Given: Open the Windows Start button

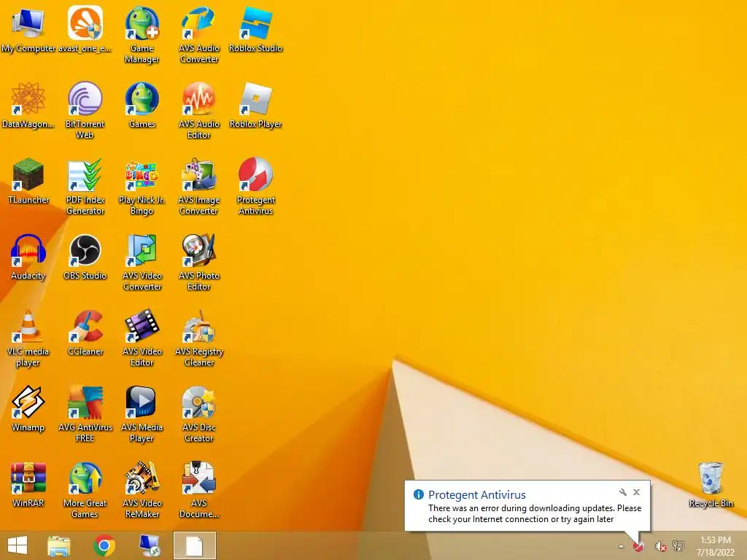Looking at the screenshot, I should 18,545.
